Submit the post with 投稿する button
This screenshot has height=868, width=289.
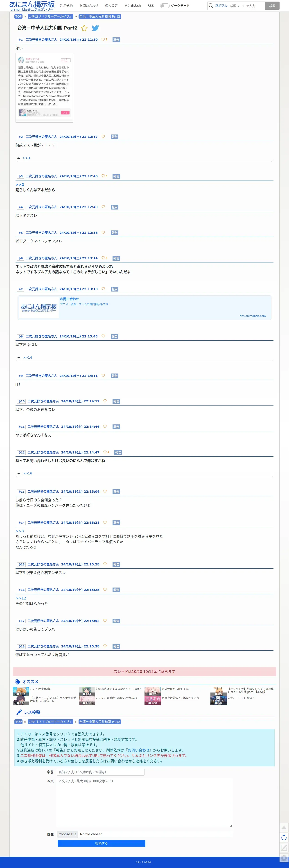101,843
